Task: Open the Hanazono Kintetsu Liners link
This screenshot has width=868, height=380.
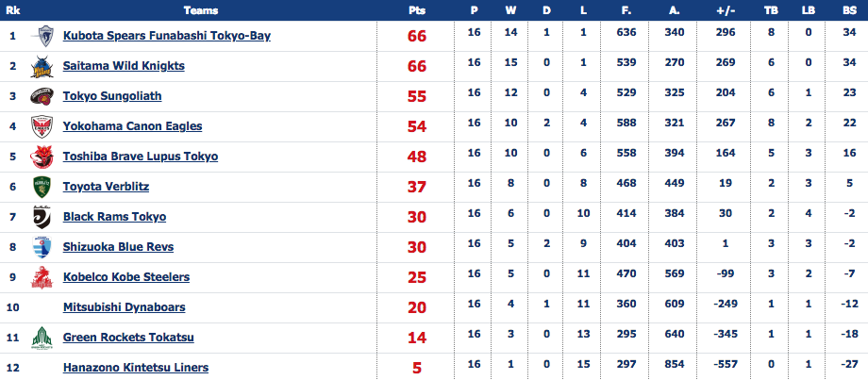Action: point(136,368)
